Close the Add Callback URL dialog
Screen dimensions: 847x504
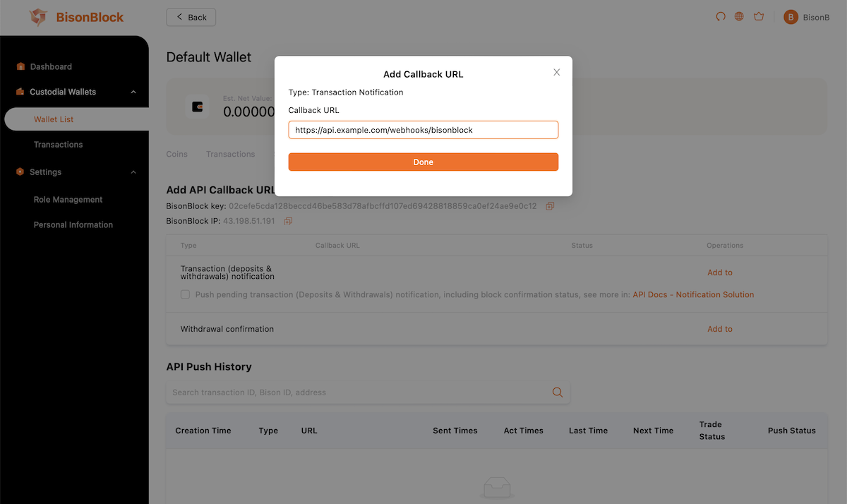[557, 72]
